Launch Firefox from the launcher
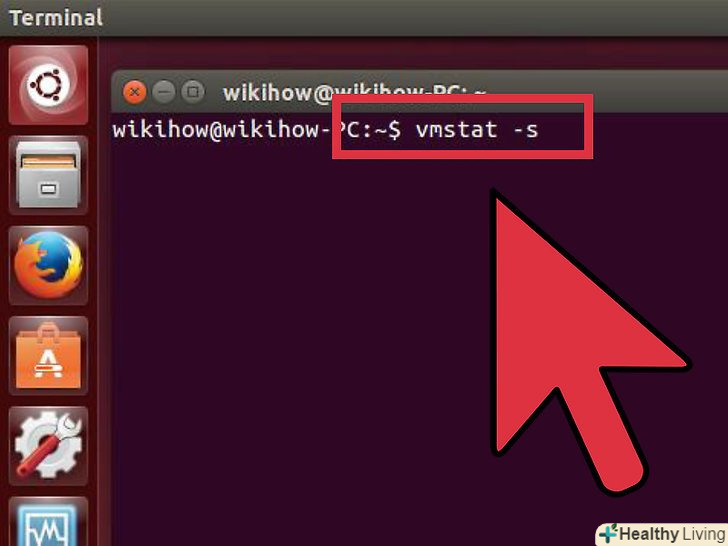Image resolution: width=728 pixels, height=546 pixels. [x=48, y=265]
